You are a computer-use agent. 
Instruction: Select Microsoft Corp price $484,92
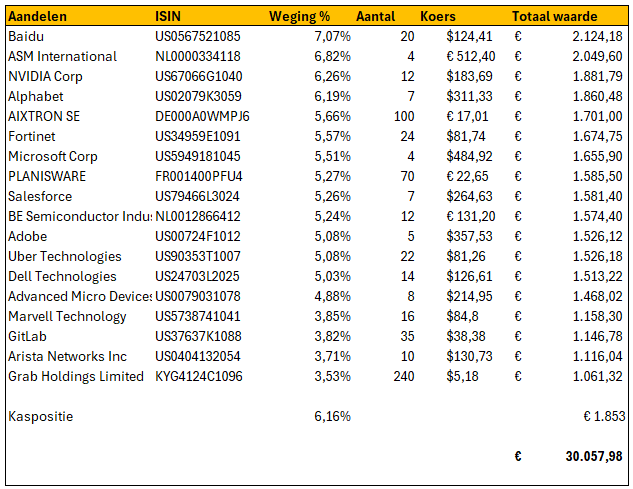coord(469,157)
